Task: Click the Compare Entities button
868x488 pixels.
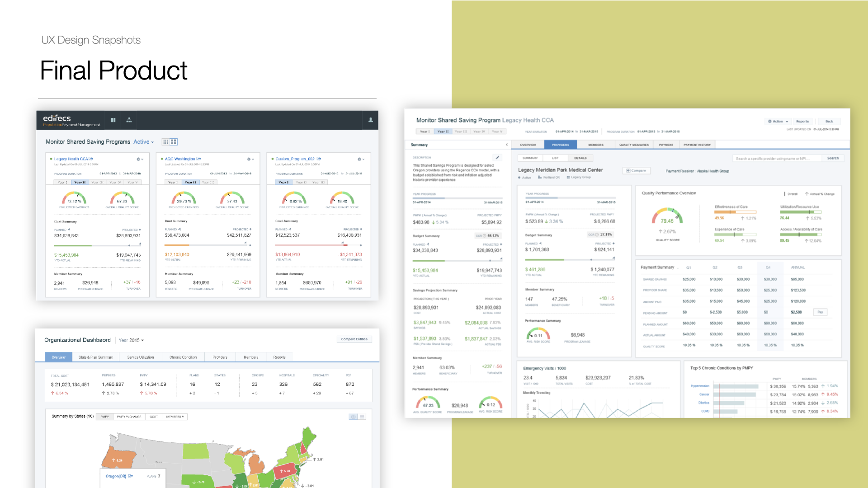Action: point(354,339)
